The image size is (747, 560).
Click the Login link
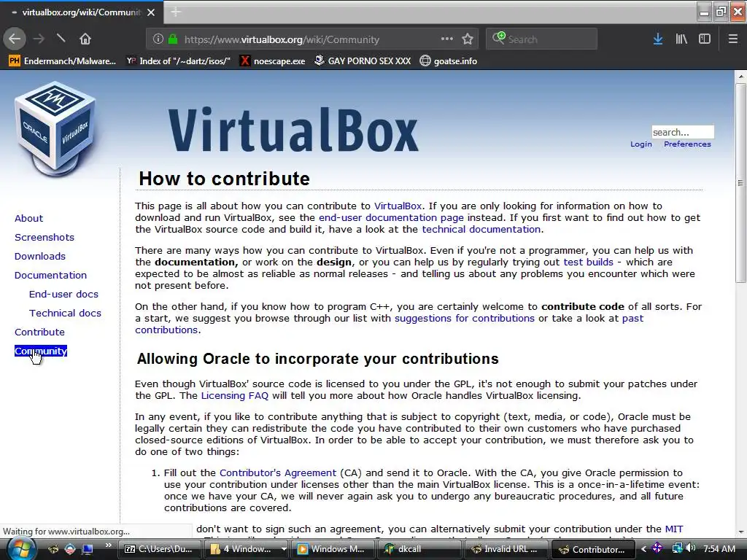(x=640, y=144)
